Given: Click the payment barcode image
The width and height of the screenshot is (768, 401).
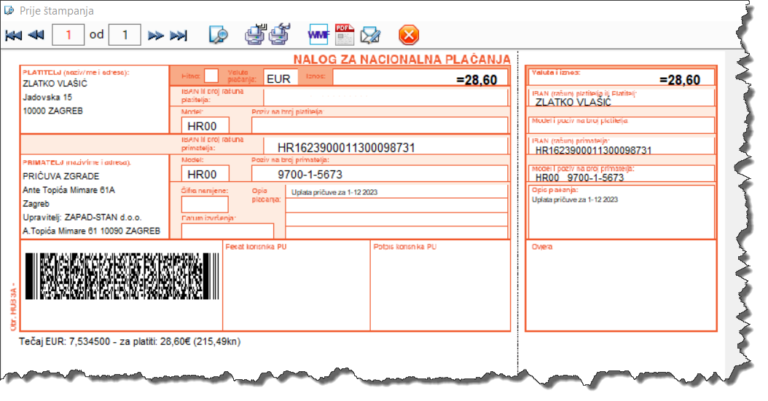Looking at the screenshot, I should 119,277.
